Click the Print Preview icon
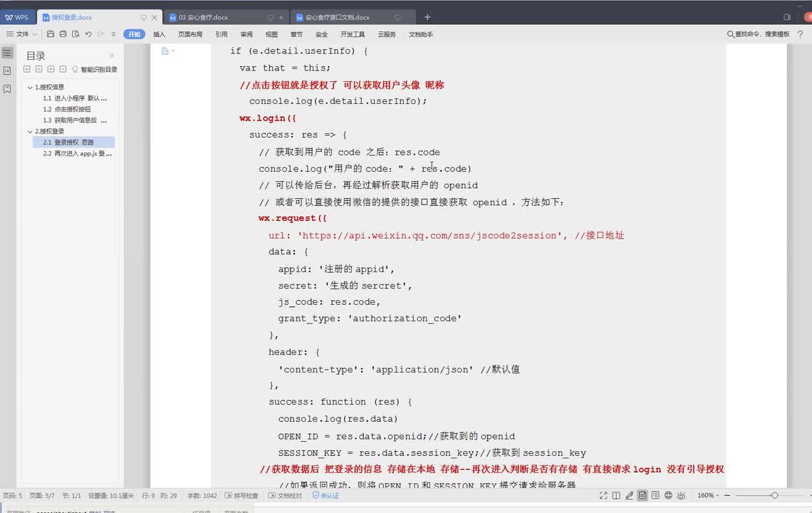This screenshot has width=812, height=513. pos(76,34)
